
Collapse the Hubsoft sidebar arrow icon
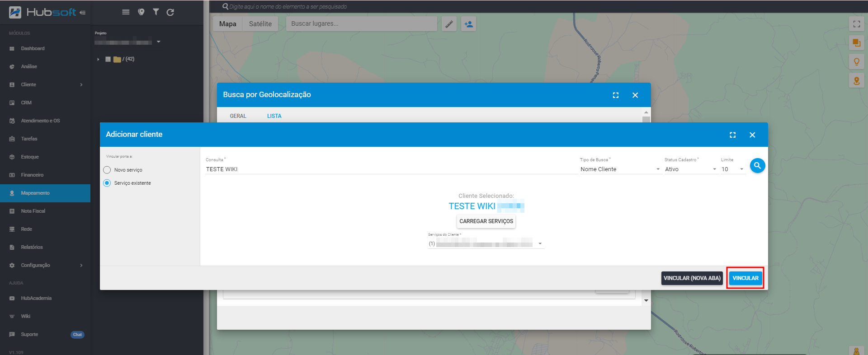(82, 13)
